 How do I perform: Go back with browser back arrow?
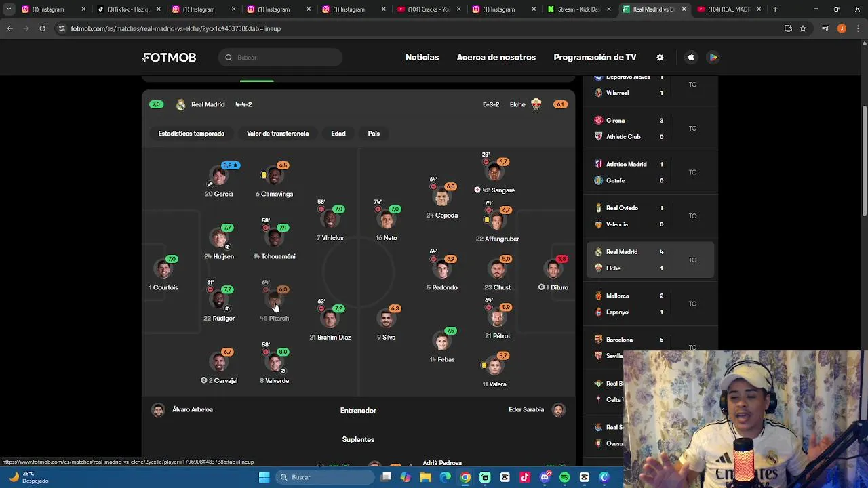[x=10, y=28]
